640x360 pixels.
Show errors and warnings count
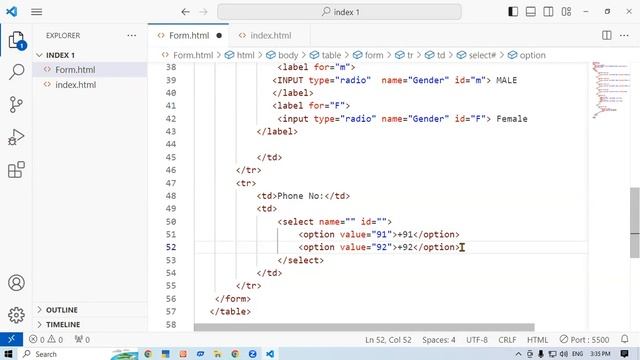[46, 340]
